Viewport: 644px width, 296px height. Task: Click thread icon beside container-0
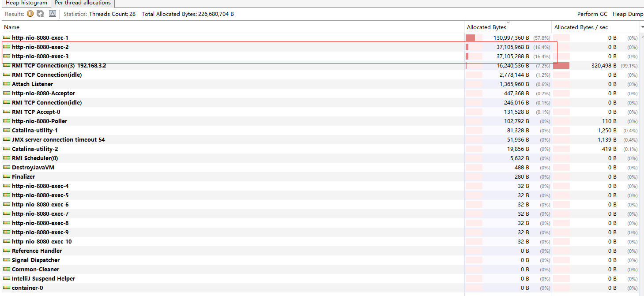[x=7, y=288]
